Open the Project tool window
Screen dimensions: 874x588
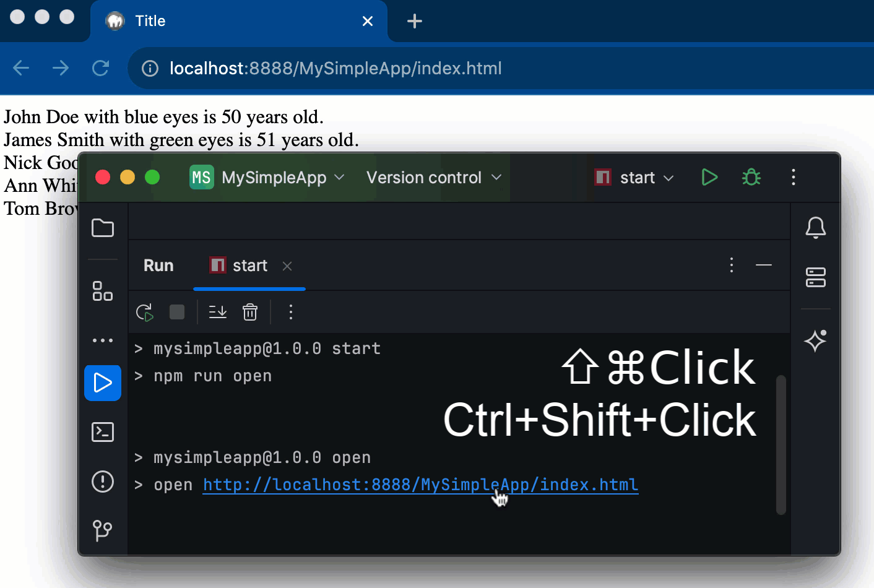point(103,228)
